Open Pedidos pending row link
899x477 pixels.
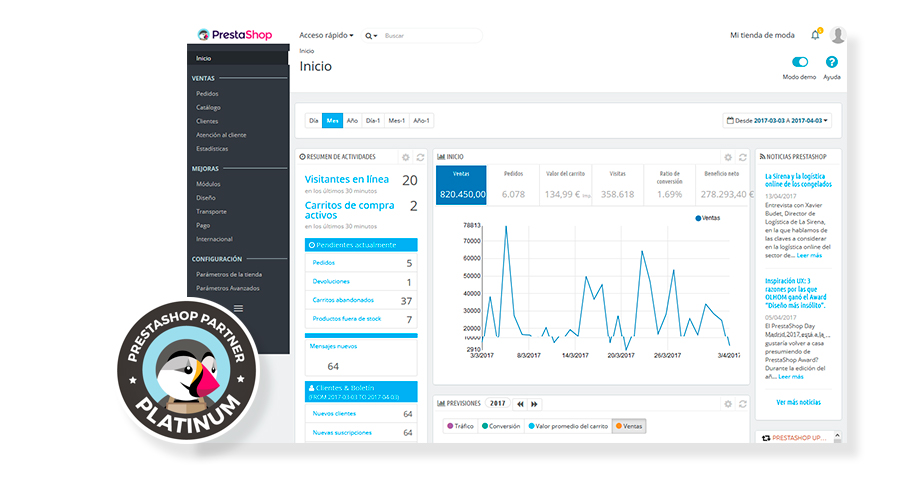[x=323, y=263]
